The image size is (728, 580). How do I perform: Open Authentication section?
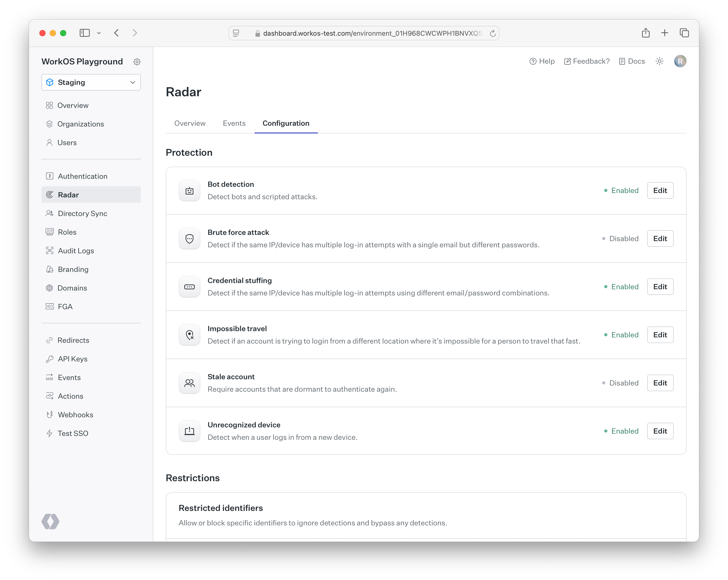point(91,176)
